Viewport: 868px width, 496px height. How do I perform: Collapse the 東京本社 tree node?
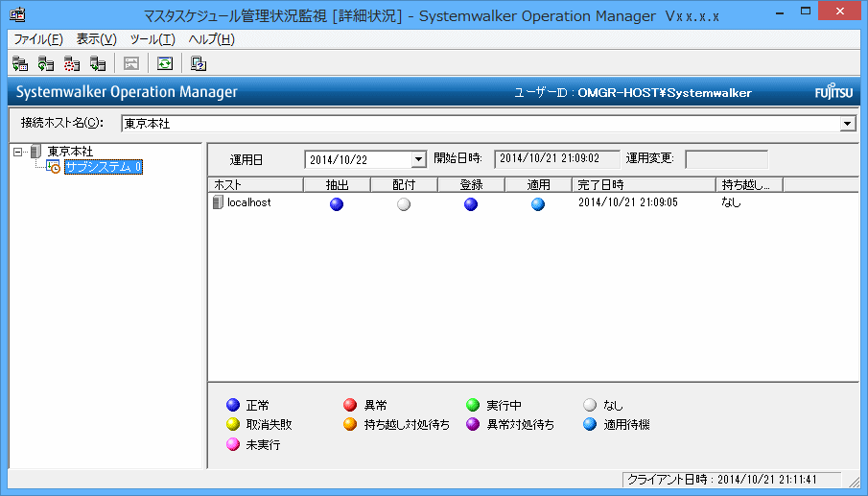(x=17, y=152)
